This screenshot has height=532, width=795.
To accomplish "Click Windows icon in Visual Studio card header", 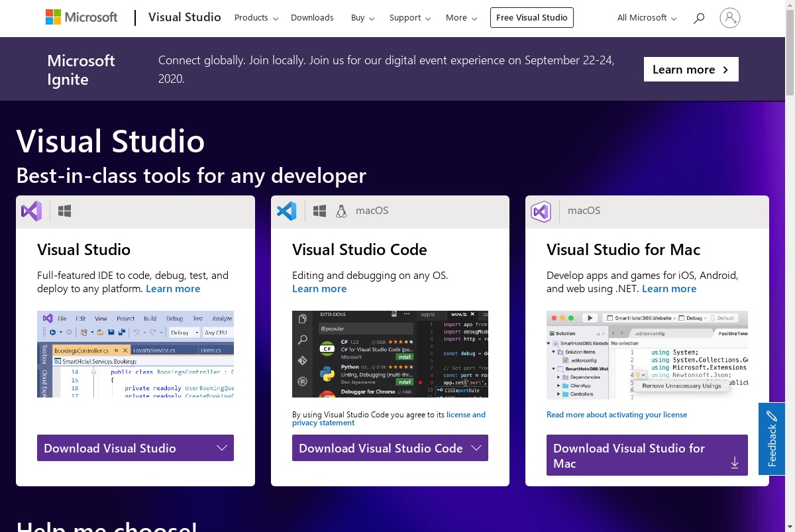I will point(64,211).
